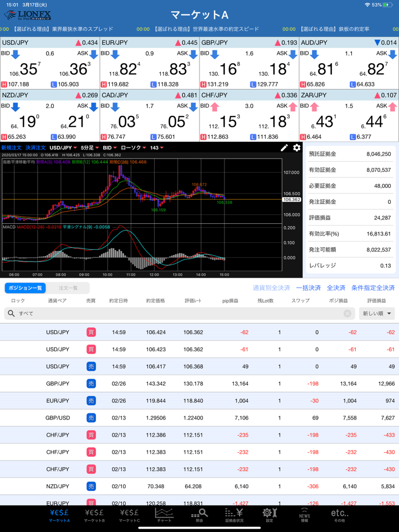Open 設定 settings icon in bottom bar
Viewport: 399px width, 532px height.
[x=269, y=514]
